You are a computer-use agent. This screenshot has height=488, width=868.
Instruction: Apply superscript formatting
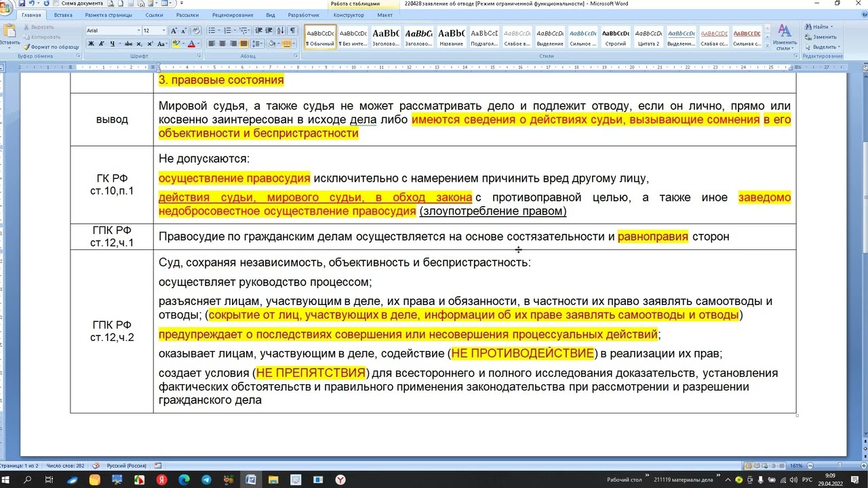pos(149,43)
